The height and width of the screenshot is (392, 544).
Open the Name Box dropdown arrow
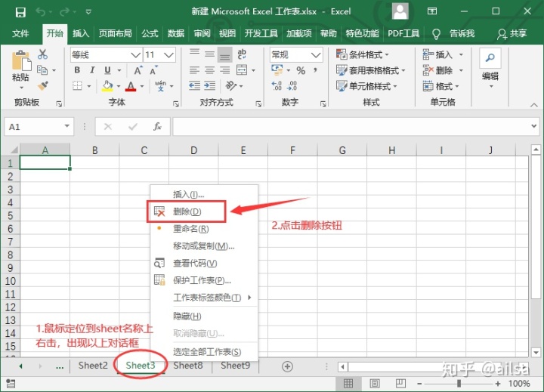[67, 126]
